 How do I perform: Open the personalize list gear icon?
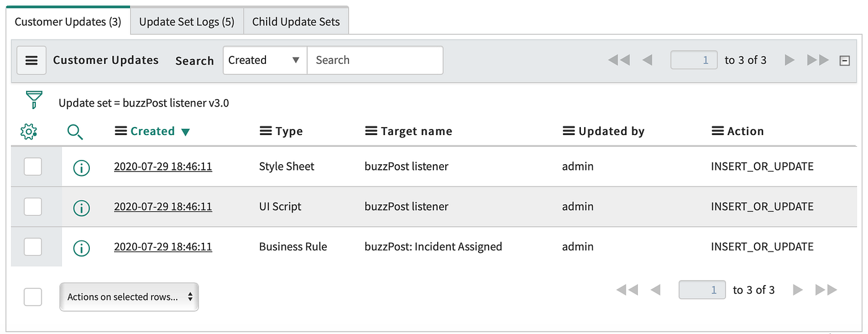pyautogui.click(x=29, y=131)
